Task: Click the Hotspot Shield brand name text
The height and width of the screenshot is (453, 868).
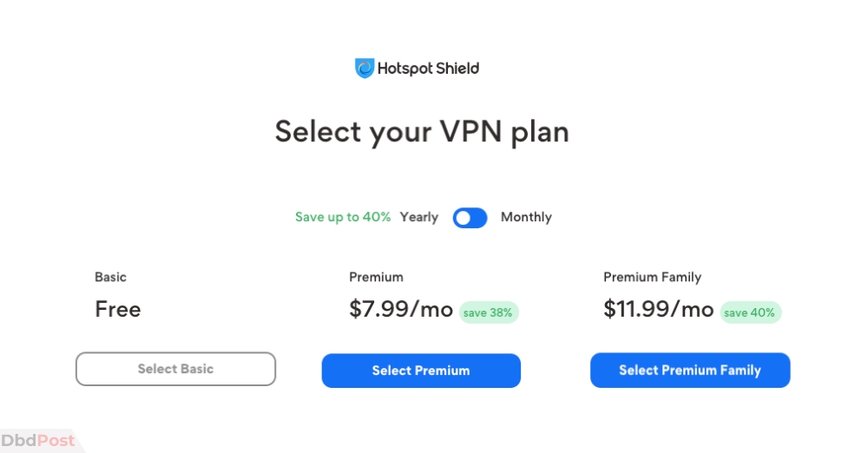Action: click(428, 69)
